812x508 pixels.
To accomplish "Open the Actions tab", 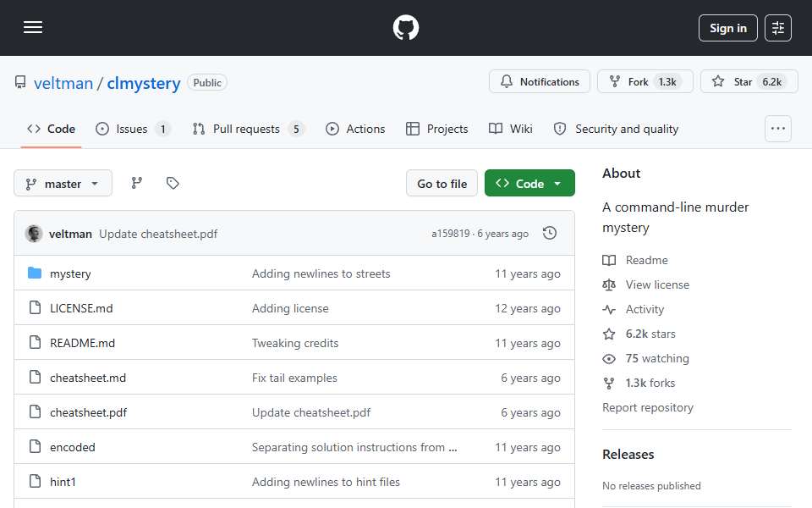I will click(355, 129).
